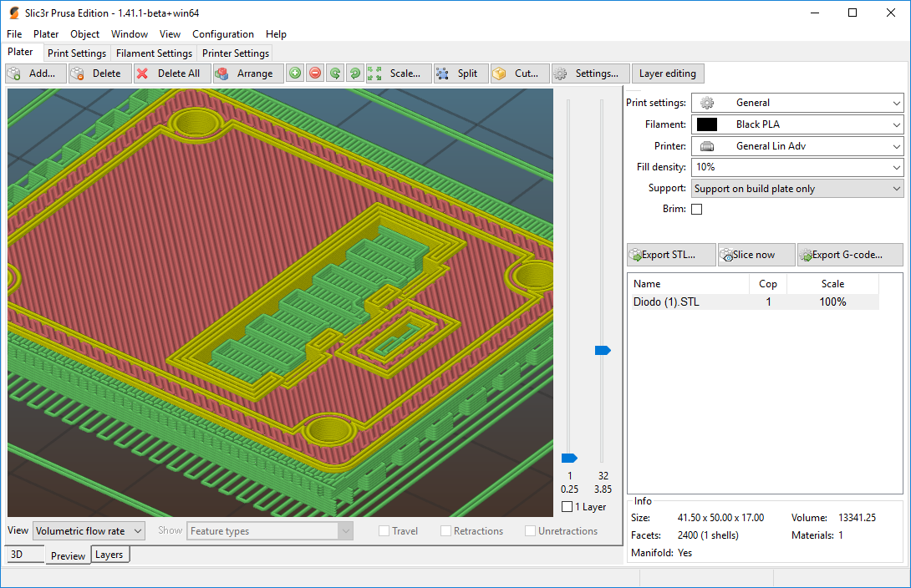Select the Plater tab

(20, 52)
